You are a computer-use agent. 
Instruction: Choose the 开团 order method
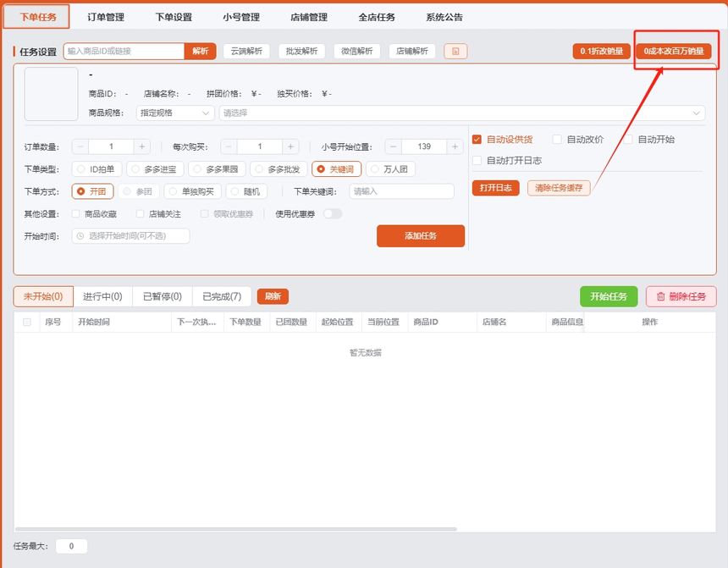(x=93, y=191)
